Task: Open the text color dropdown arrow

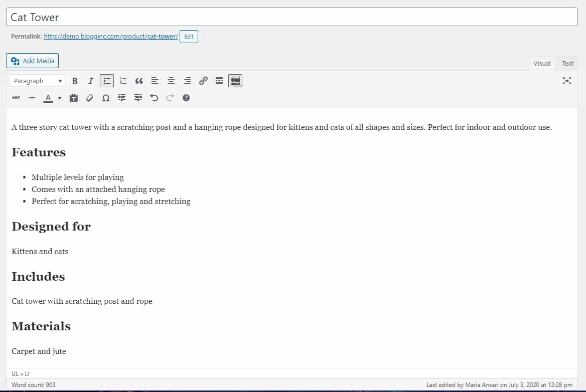Action: click(59, 98)
